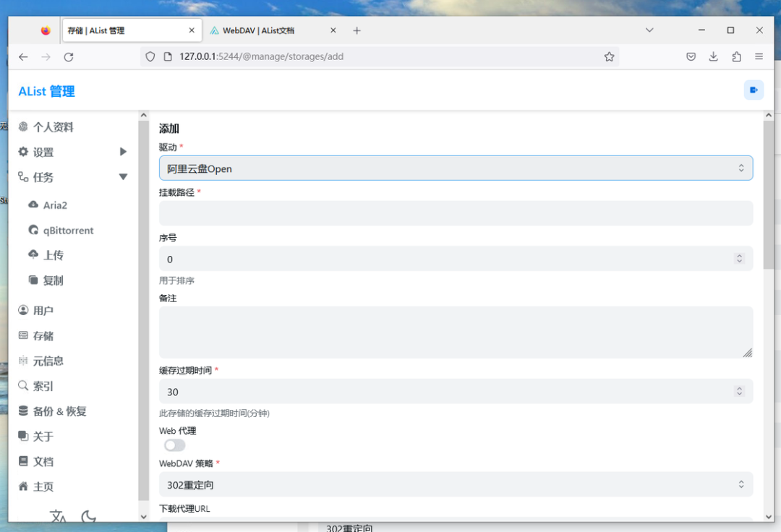Image resolution: width=781 pixels, height=532 pixels.
Task: Open the 驱动 driver dropdown
Action: click(456, 168)
